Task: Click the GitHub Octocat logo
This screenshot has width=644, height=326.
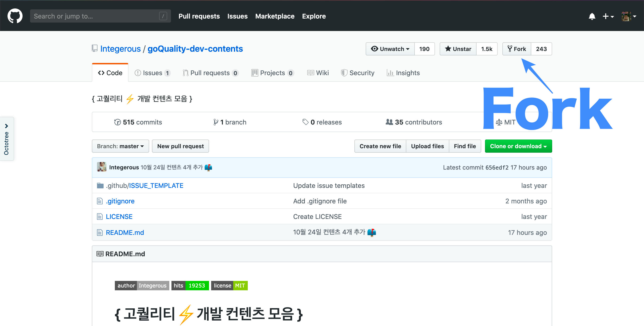Action: pos(15,16)
